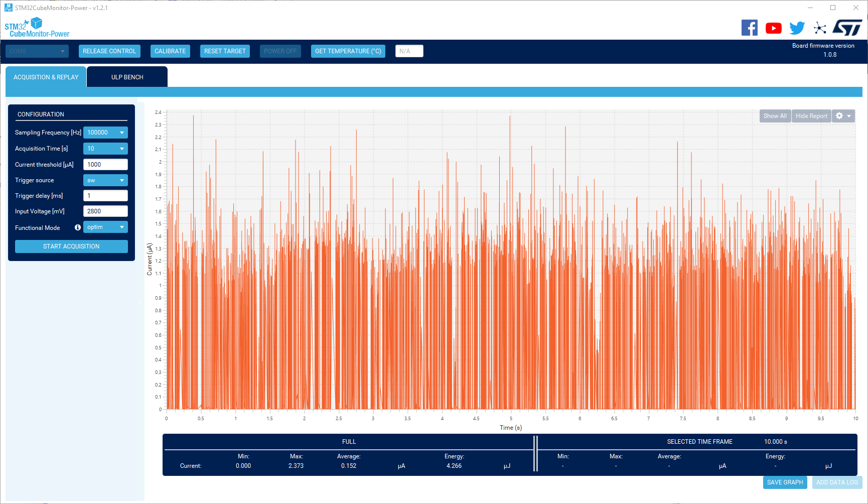Click the STM32CubeMonitor-Power logo
Screen dimensions: 868x504
[x=37, y=28]
